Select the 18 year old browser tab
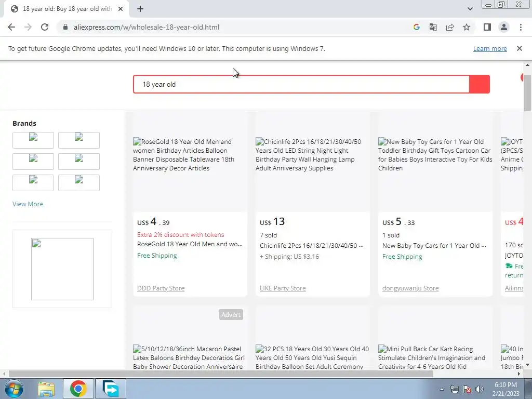532x399 pixels. click(x=66, y=9)
